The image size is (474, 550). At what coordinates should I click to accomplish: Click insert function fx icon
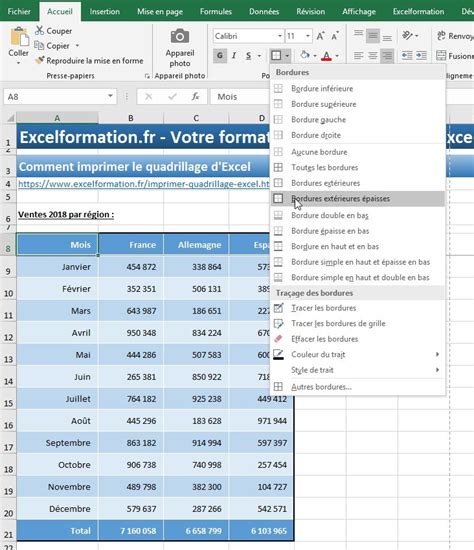pyautogui.click(x=195, y=96)
